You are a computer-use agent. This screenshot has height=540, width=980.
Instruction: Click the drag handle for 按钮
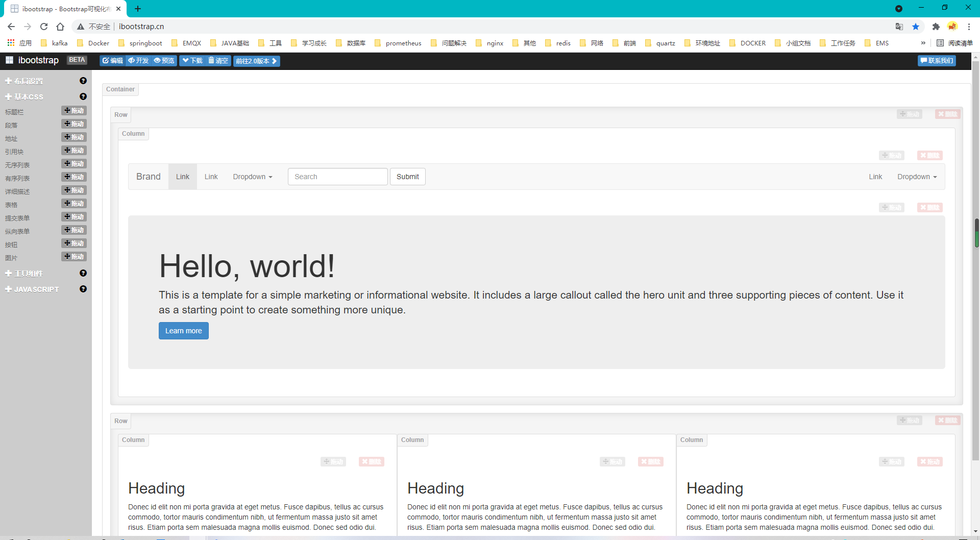pyautogui.click(x=74, y=243)
